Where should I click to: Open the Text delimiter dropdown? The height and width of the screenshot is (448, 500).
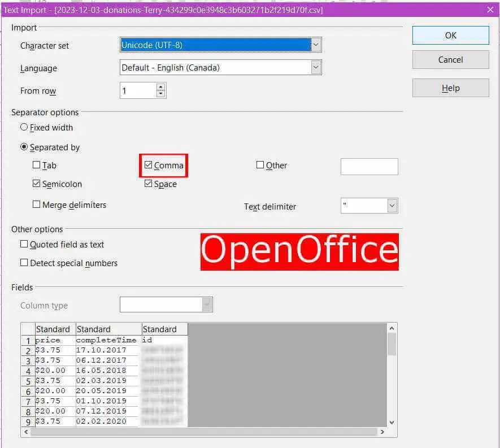point(392,206)
